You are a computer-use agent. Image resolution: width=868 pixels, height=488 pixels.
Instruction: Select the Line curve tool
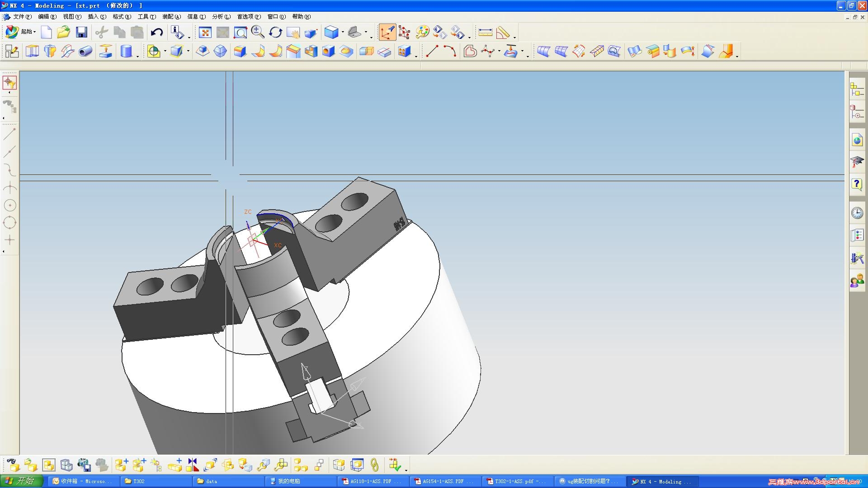pyautogui.click(x=432, y=51)
